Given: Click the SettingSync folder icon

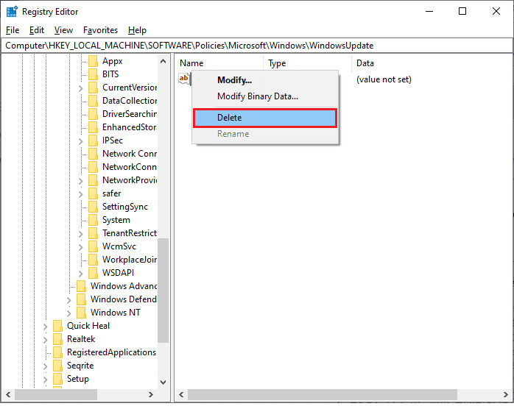Looking at the screenshot, I should 93,207.
